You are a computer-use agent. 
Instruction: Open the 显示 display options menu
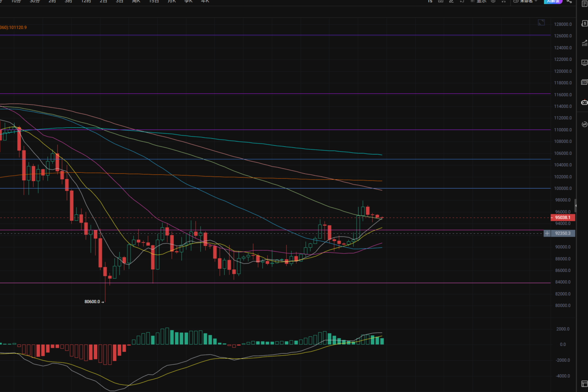point(479,1)
